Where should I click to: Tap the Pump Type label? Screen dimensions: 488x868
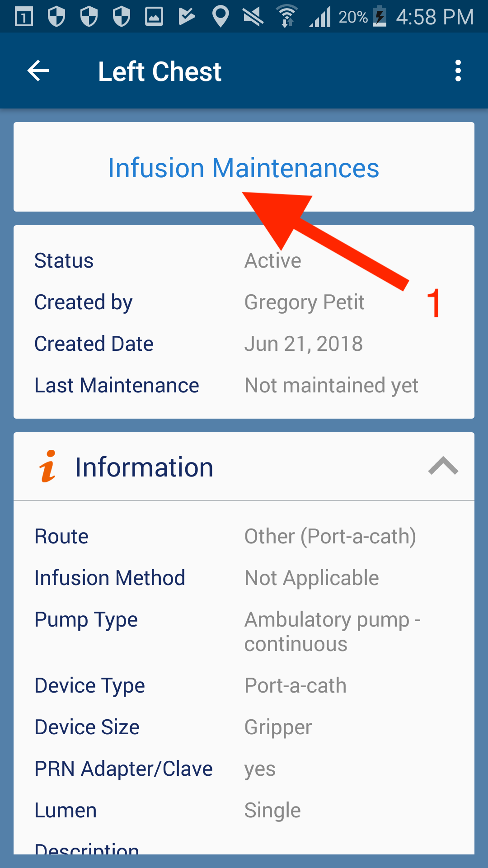coord(86,620)
